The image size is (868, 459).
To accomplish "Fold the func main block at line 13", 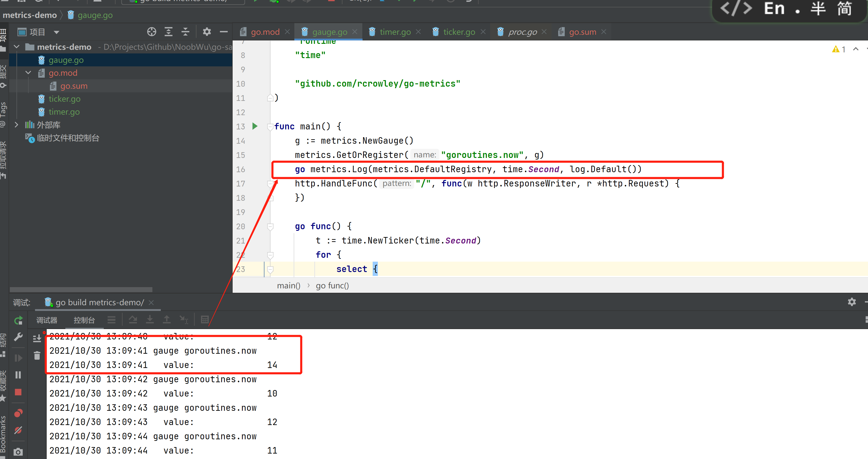I will point(270,127).
